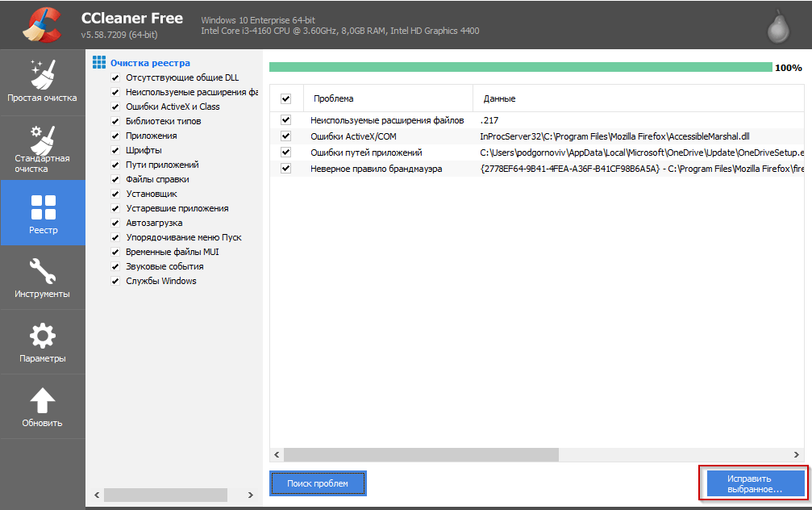Toggle the Автозагрузка checkbox
The width and height of the screenshot is (812, 510).
(115, 223)
